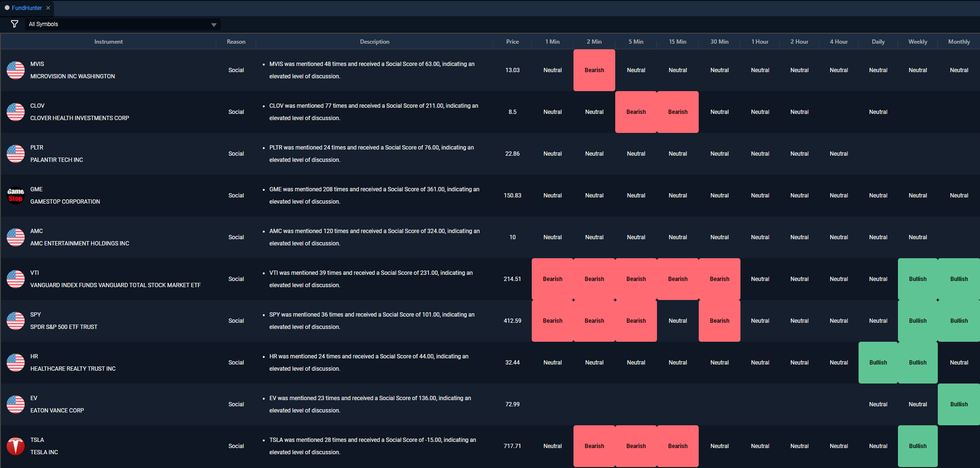Click the Weekly column header
Viewport: 980px width, 468px height.
917,42
